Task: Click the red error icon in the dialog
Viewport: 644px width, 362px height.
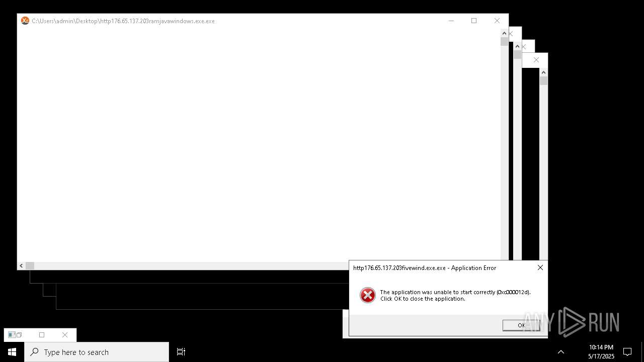Action: pyautogui.click(x=368, y=295)
